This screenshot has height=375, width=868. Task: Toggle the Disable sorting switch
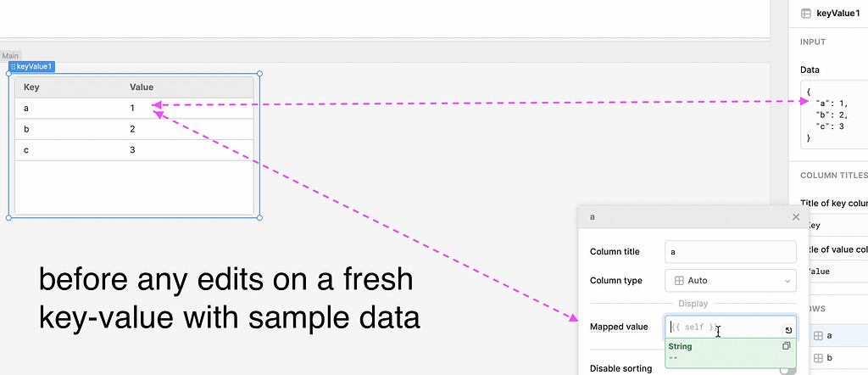[x=787, y=368]
